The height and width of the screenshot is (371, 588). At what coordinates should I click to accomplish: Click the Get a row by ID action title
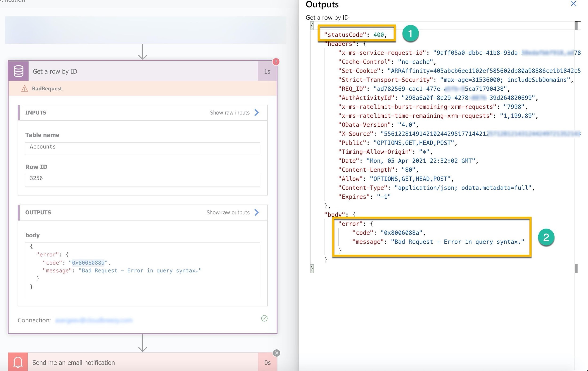click(x=55, y=71)
